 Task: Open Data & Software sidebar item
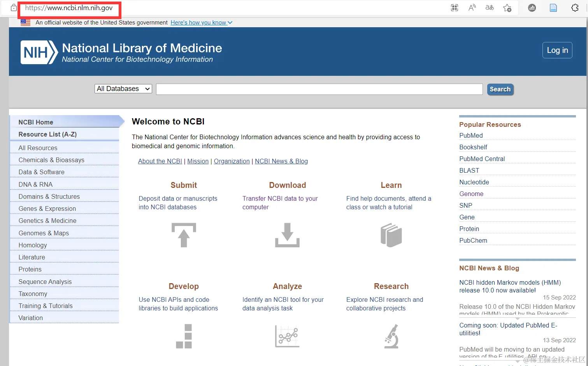(64, 172)
